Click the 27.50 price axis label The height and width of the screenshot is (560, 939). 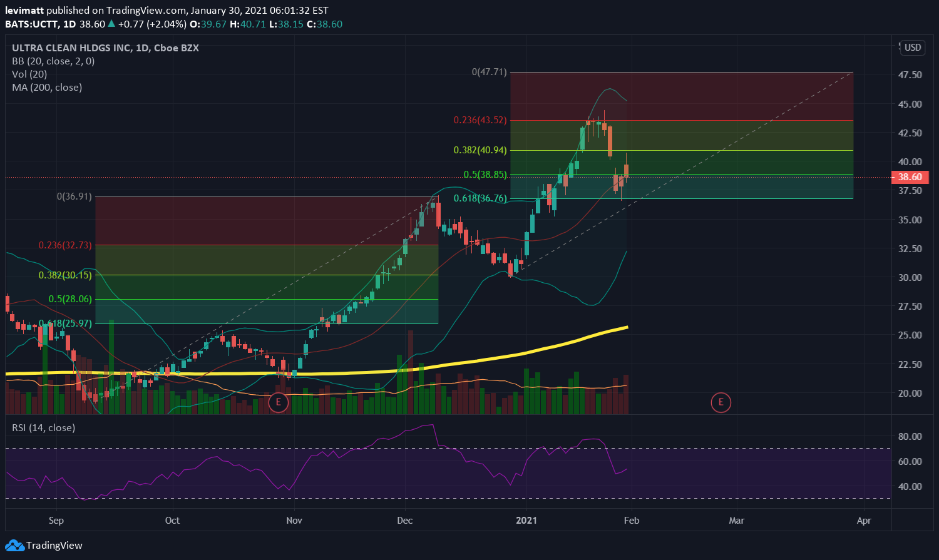[910, 306]
